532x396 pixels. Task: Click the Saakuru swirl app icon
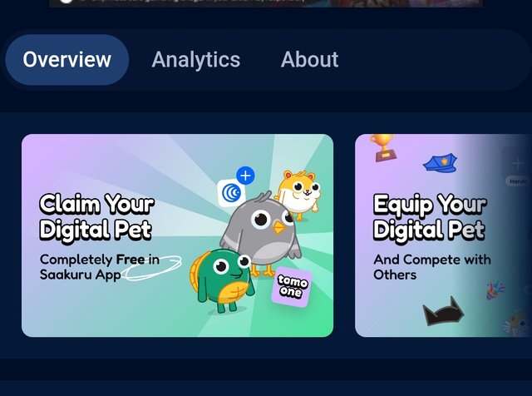231,193
